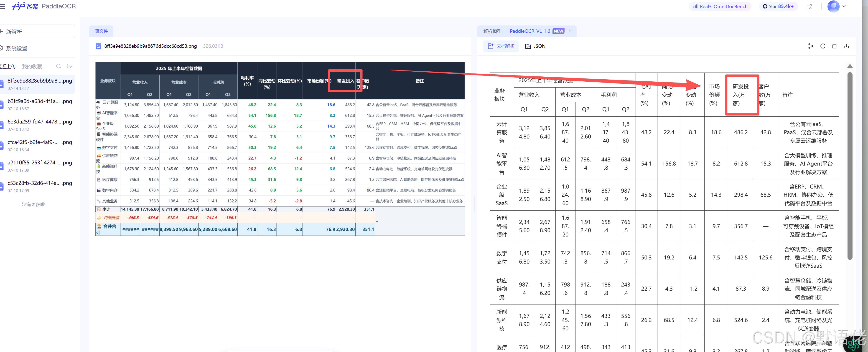Viewport: 868px width, 352px height.
Task: Click the 524.6 cell in parsed table
Action: [x=741, y=320]
